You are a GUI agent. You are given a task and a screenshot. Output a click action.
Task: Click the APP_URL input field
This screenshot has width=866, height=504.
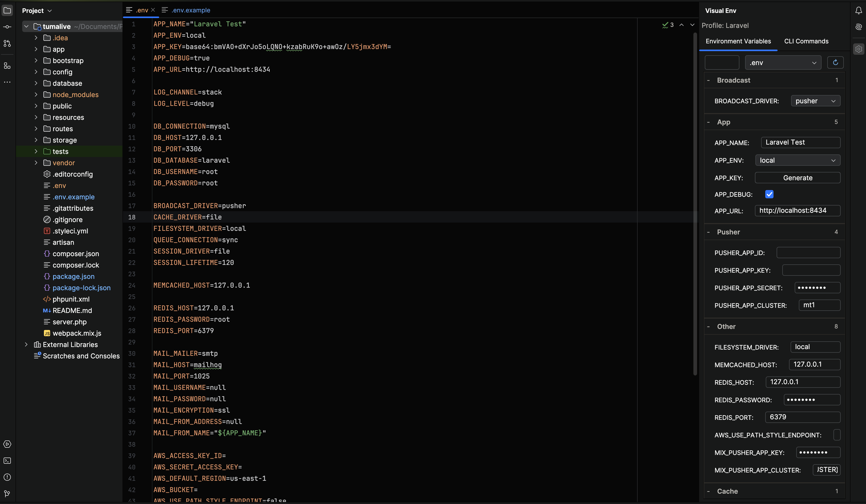(798, 211)
